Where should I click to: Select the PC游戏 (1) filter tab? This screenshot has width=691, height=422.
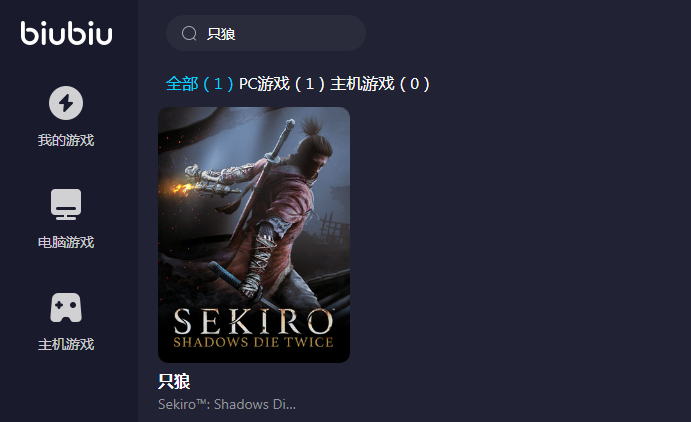(x=282, y=84)
